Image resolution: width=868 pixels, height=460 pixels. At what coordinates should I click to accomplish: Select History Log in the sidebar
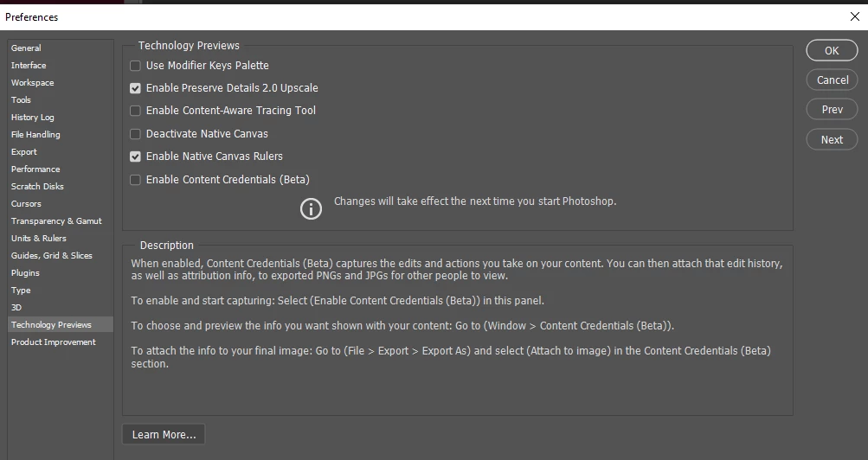[x=61, y=118]
